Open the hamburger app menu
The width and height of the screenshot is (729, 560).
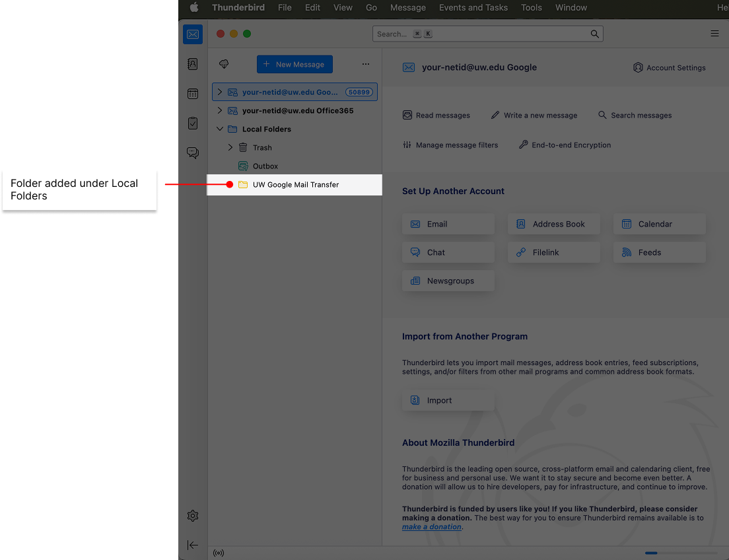point(714,34)
